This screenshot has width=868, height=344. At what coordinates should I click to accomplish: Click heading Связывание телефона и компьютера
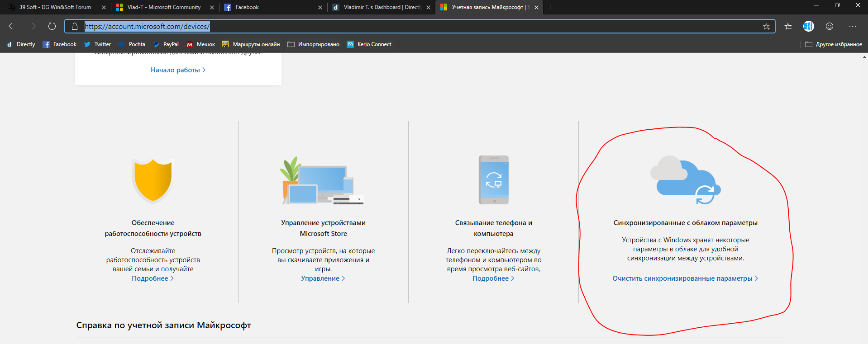click(x=493, y=228)
